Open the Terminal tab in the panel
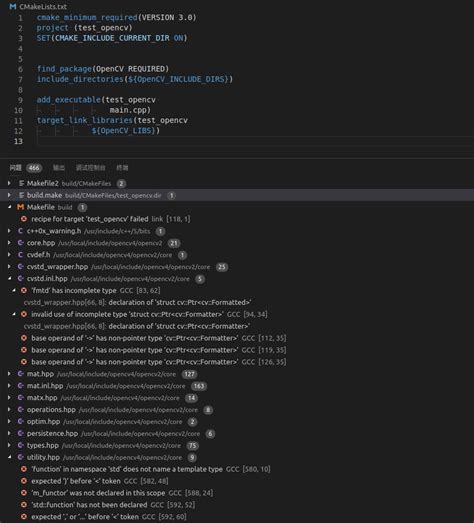474x523 pixels. point(122,168)
